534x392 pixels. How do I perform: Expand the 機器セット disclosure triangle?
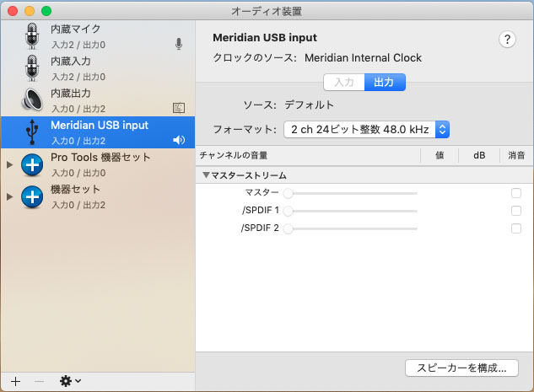coord(9,196)
